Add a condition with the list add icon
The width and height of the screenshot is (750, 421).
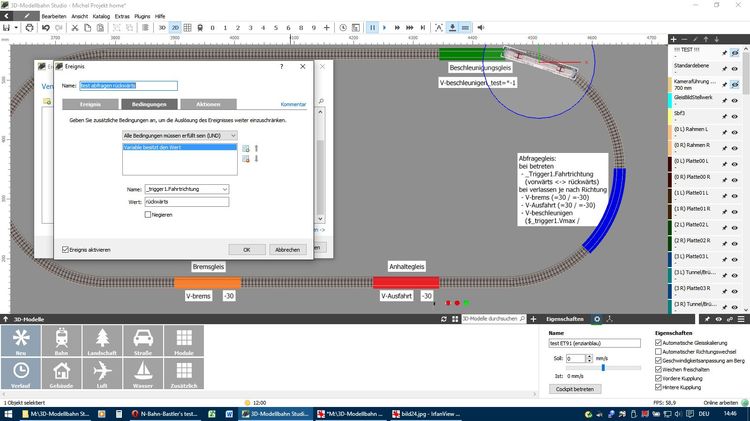pyautogui.click(x=246, y=149)
